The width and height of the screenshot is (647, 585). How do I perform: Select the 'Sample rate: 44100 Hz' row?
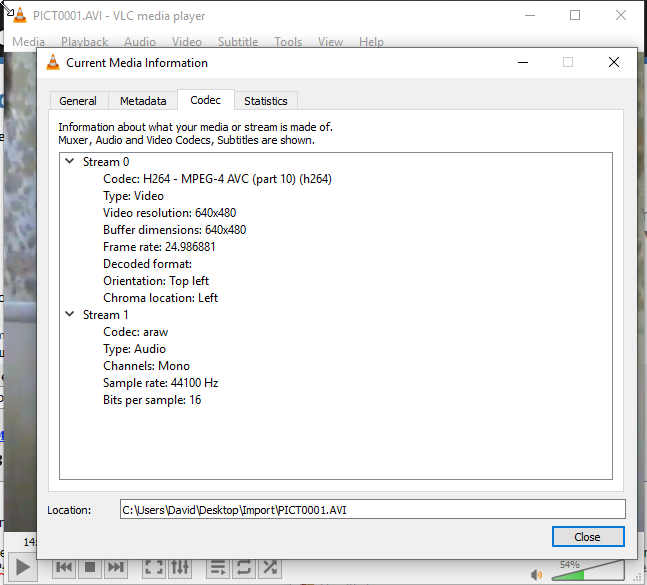point(161,382)
